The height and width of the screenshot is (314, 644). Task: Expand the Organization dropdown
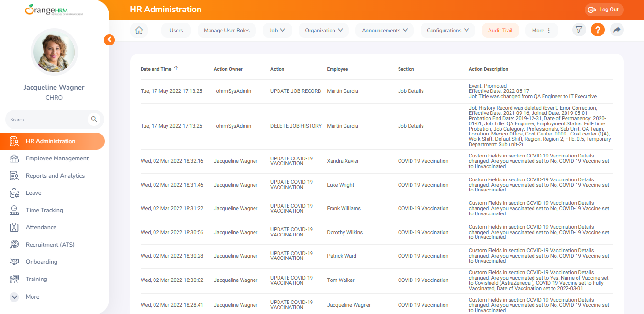pos(324,30)
